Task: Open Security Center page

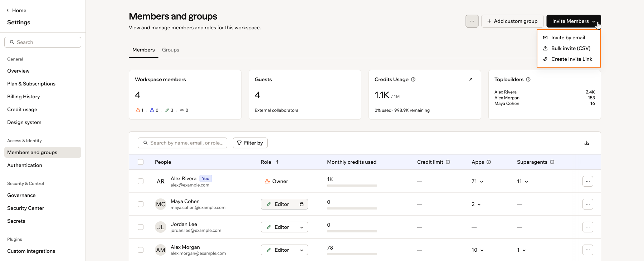Action: [x=25, y=208]
